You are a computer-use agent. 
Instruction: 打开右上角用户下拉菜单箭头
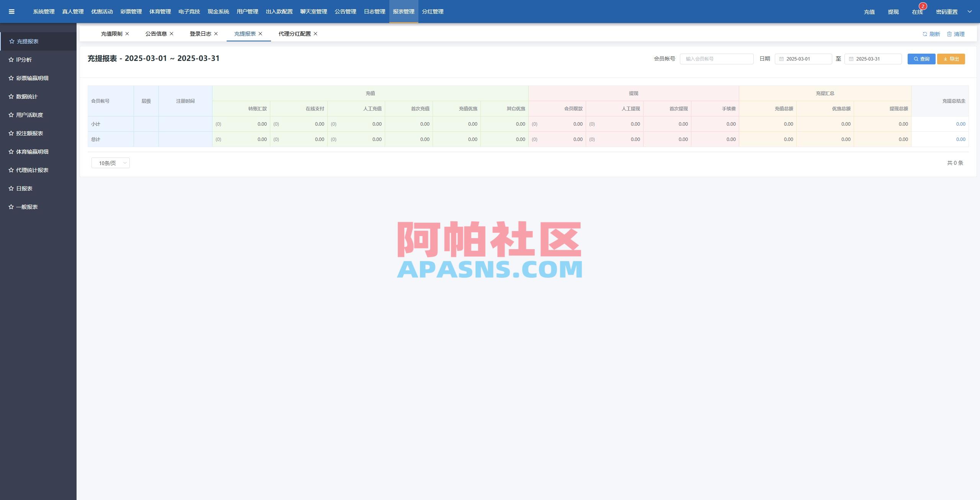click(x=970, y=11)
